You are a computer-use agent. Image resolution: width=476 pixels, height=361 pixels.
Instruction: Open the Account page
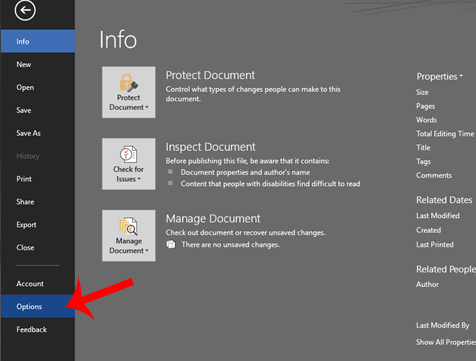point(38,284)
